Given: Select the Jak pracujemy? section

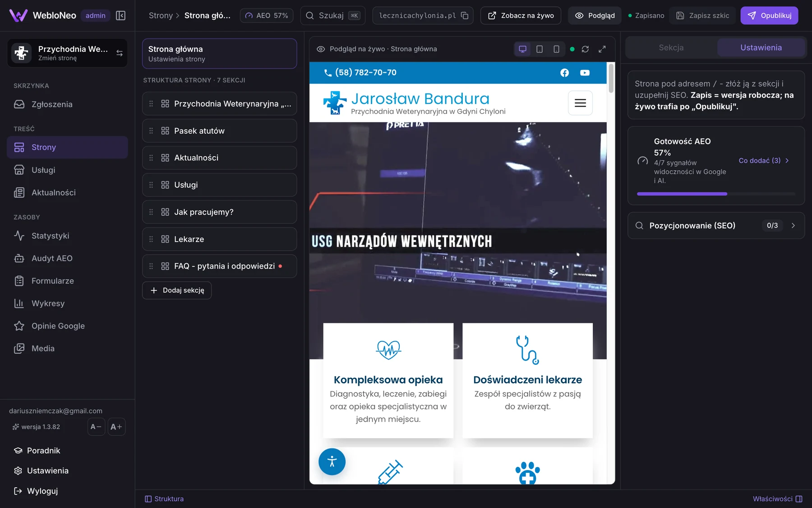Looking at the screenshot, I should tap(219, 212).
